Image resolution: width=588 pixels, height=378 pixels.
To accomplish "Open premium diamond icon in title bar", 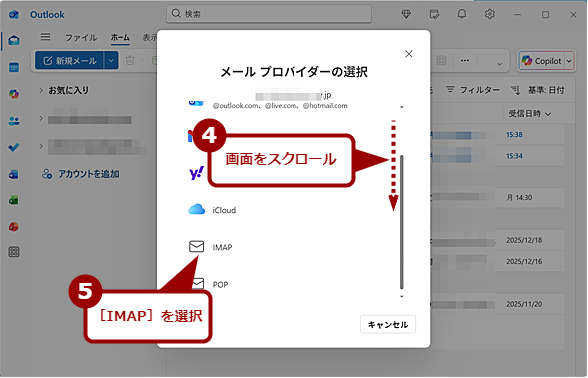I will (406, 14).
